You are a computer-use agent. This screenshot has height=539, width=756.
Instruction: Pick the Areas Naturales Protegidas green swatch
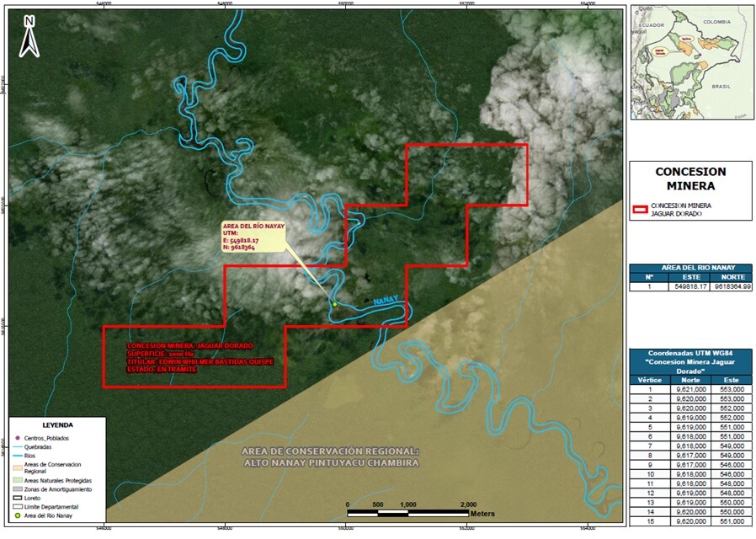pyautogui.click(x=18, y=481)
